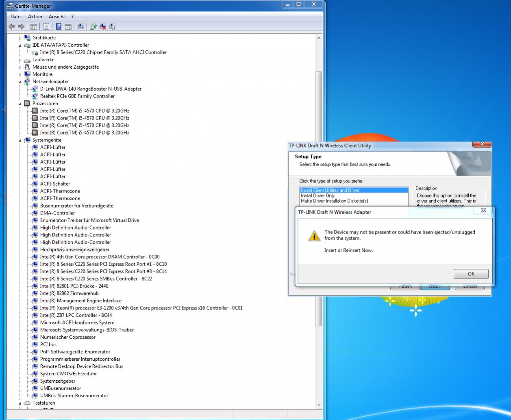The height and width of the screenshot is (420, 511).
Task: Click the Intel SATA AHCI Controller icon
Action: pos(35,52)
